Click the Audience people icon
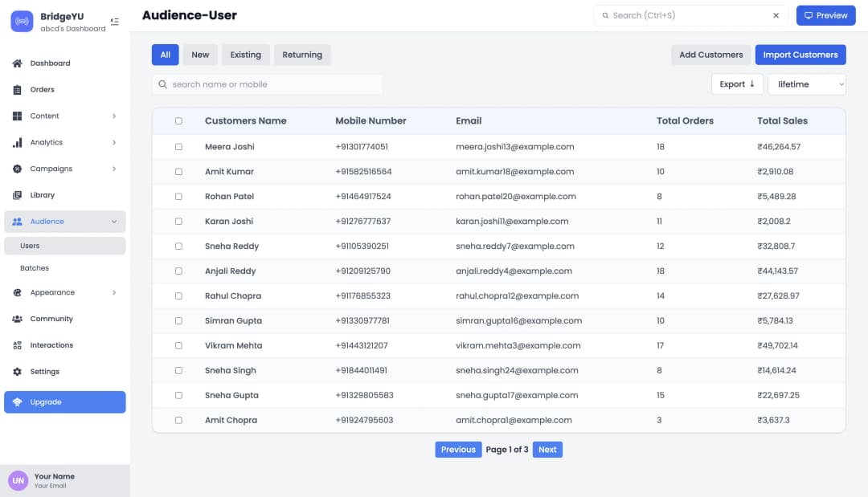 17,222
